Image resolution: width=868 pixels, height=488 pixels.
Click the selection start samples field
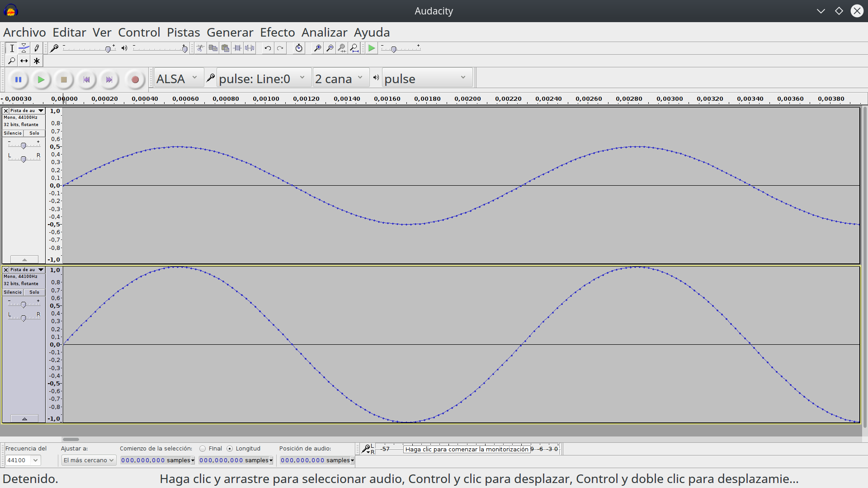[x=158, y=460]
